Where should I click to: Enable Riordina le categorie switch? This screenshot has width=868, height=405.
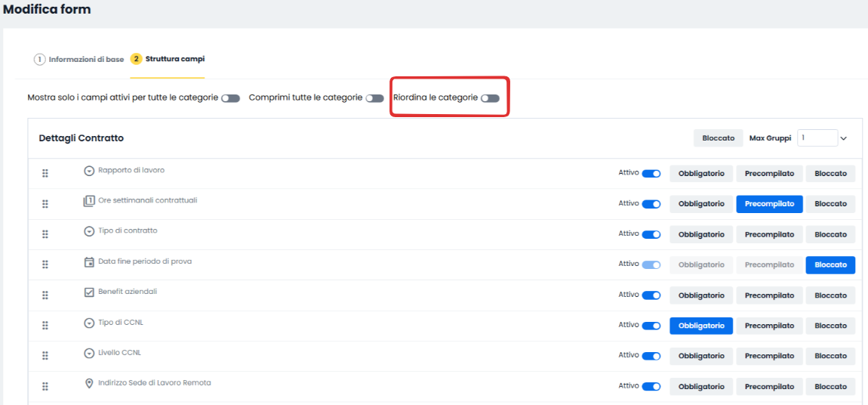click(490, 98)
